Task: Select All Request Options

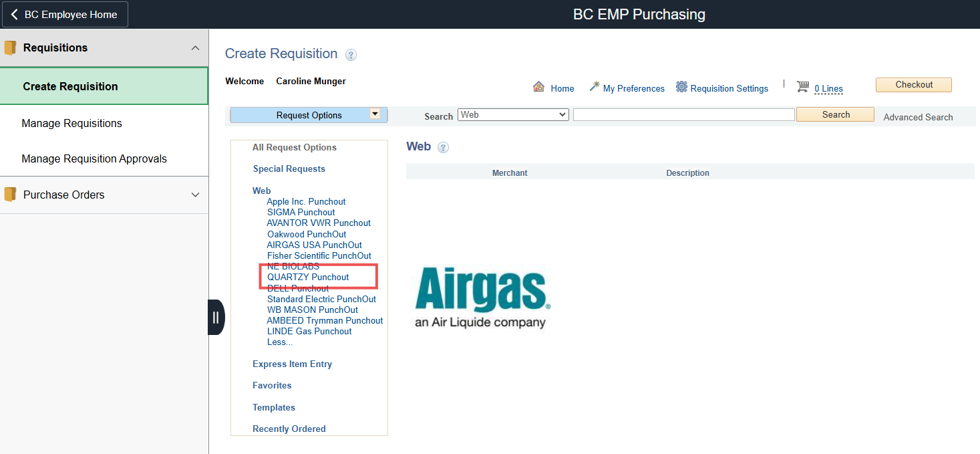Action: (x=294, y=147)
